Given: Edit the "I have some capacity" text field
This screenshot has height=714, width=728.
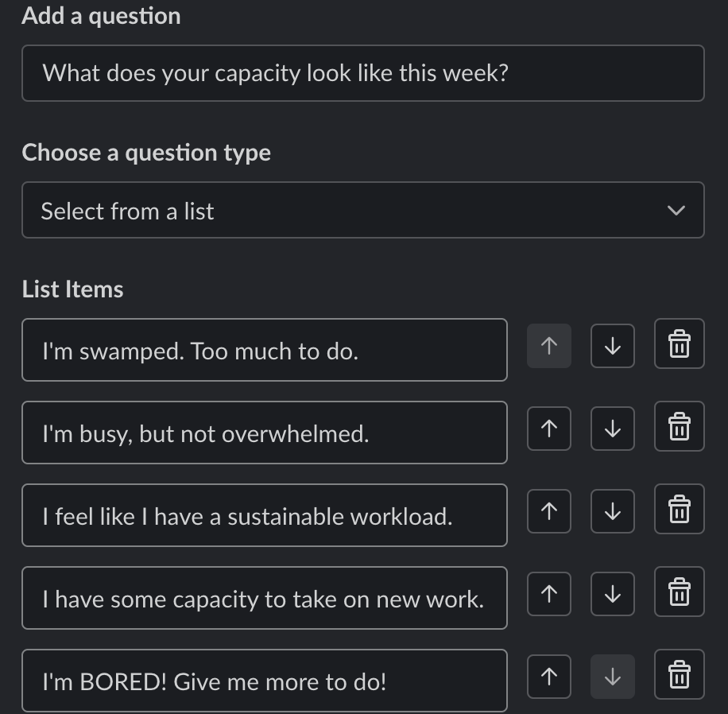Looking at the screenshot, I should pyautogui.click(x=264, y=599).
